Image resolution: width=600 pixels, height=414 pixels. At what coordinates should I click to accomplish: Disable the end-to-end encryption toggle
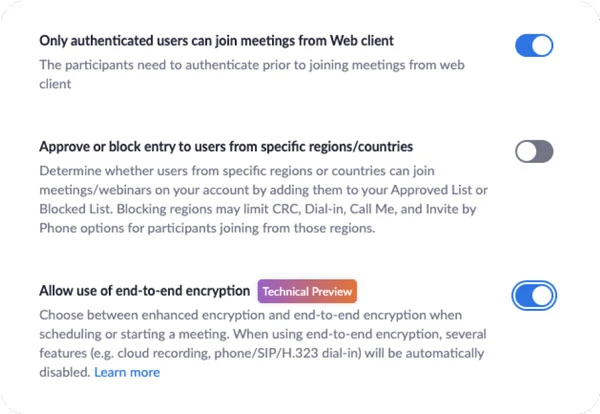[534, 295]
